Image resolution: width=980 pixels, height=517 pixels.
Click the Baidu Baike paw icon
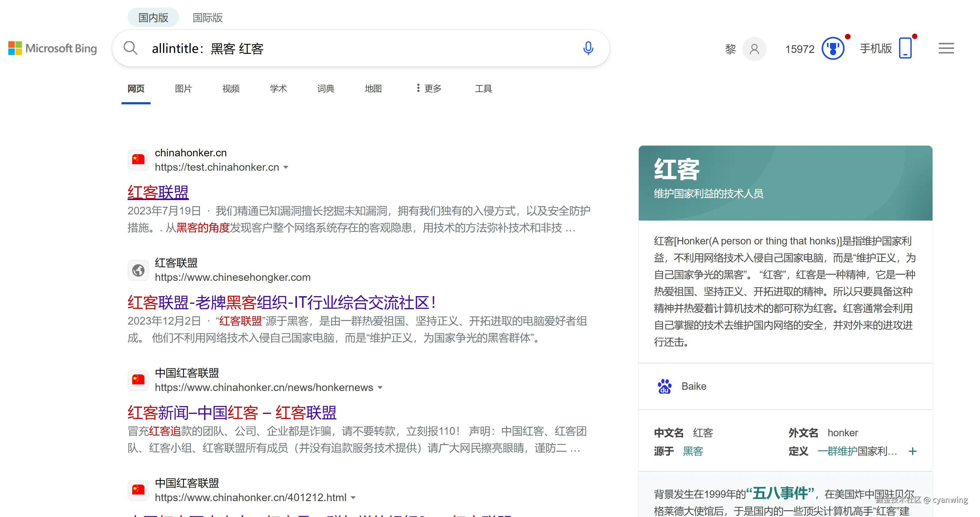[x=664, y=386]
